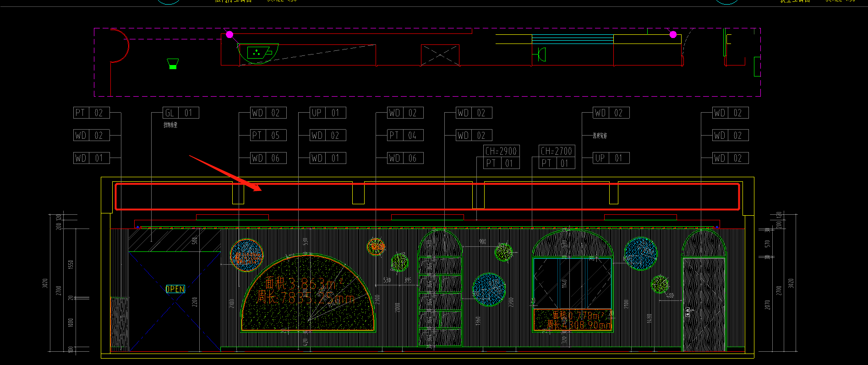The image size is (868, 365).
Task: Click the cyan striped lines in plan
Action: 573,39
